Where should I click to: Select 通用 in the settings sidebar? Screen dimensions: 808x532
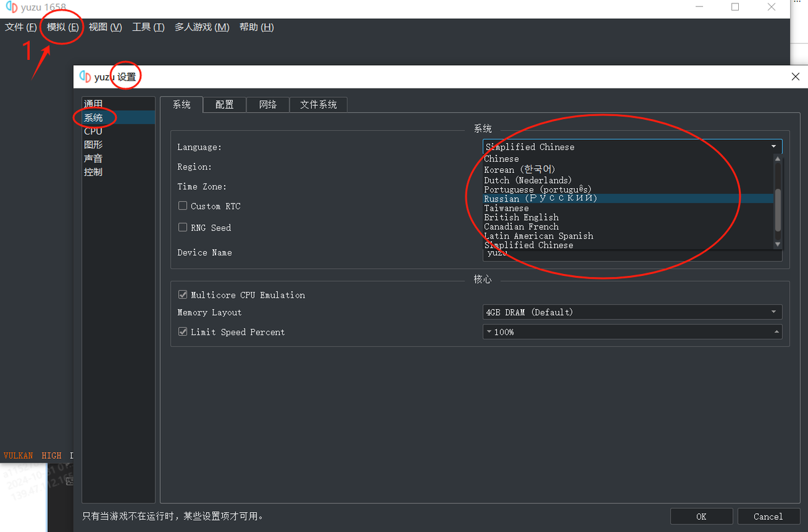118,104
